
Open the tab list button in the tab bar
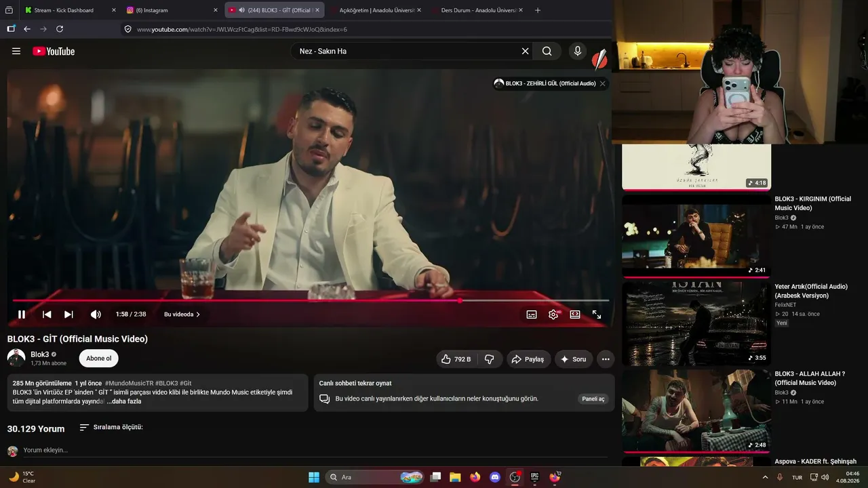[x=9, y=10]
